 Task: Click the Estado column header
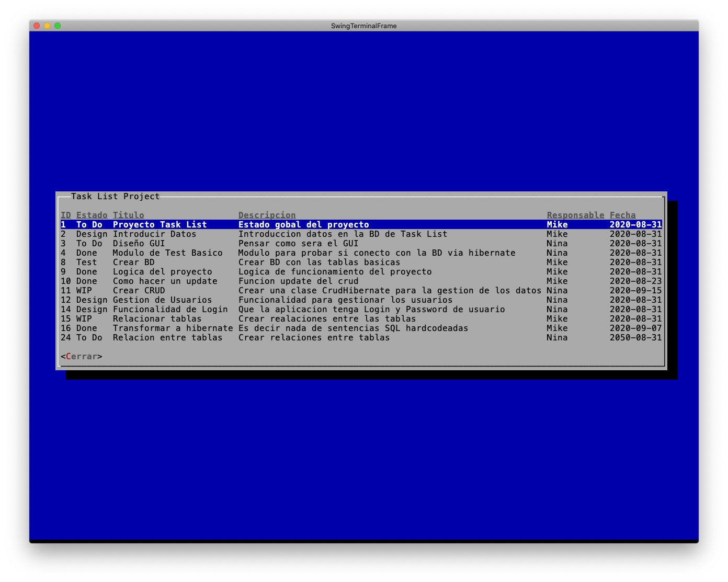(x=92, y=215)
